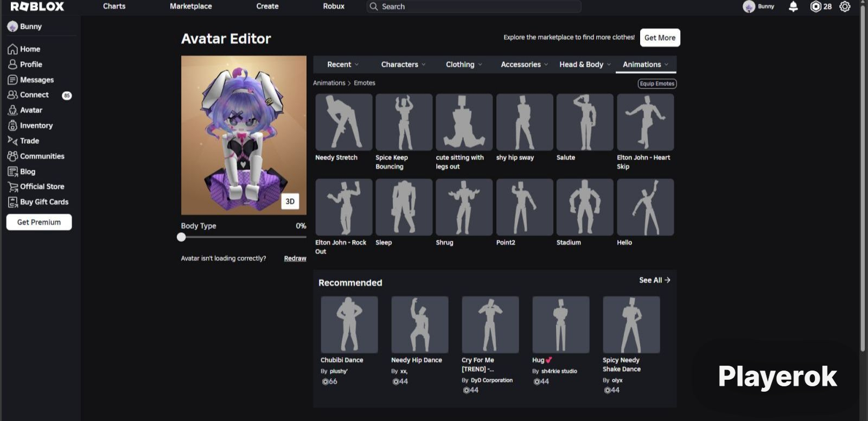Viewport: 868px width, 421px height.
Task: Click the Body Type slider handle
Action: click(x=181, y=237)
